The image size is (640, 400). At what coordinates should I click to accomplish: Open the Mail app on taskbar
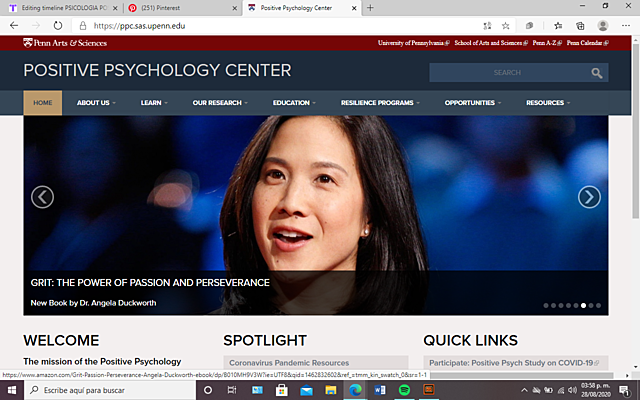306,391
